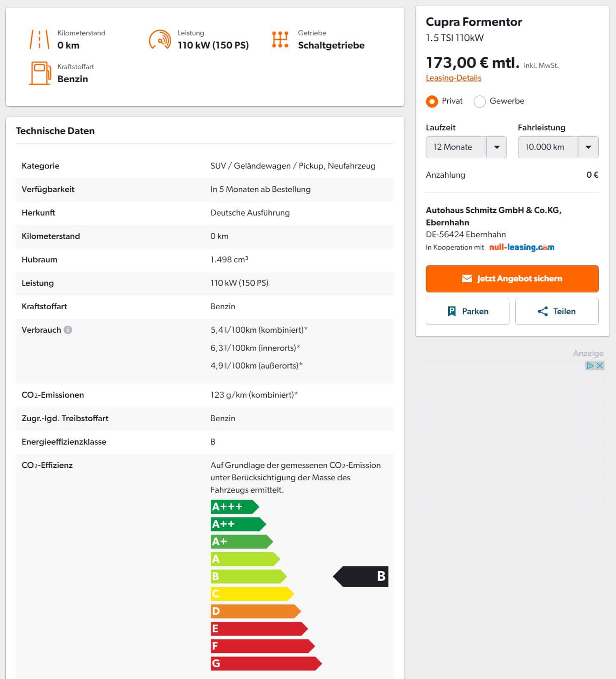This screenshot has height=679, width=616.
Task: Click the Energieeffizienzklasse row label
Action: [64, 442]
